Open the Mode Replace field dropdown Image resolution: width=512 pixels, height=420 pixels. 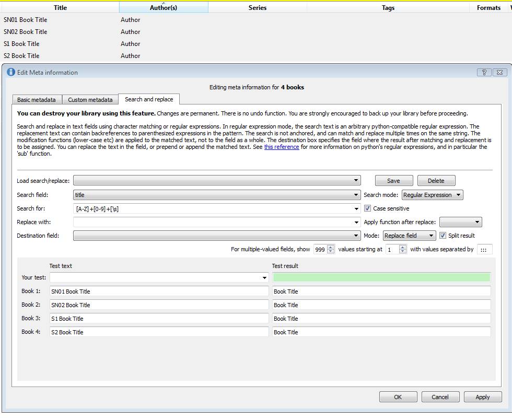[409, 236]
